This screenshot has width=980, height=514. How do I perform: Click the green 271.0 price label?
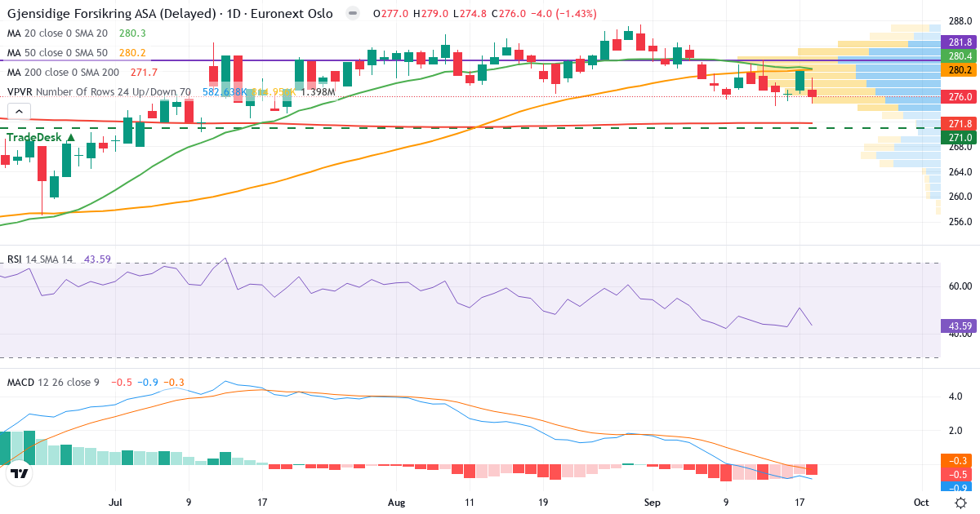click(x=960, y=139)
